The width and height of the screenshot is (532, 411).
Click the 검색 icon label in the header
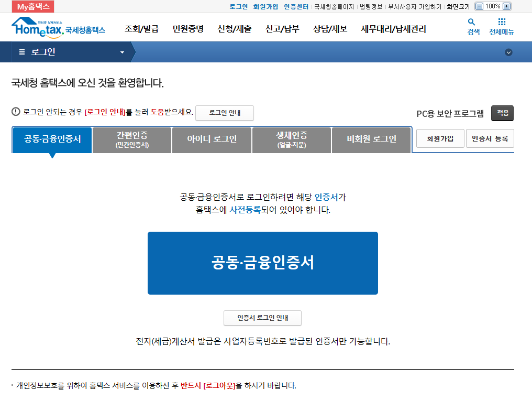(x=472, y=32)
